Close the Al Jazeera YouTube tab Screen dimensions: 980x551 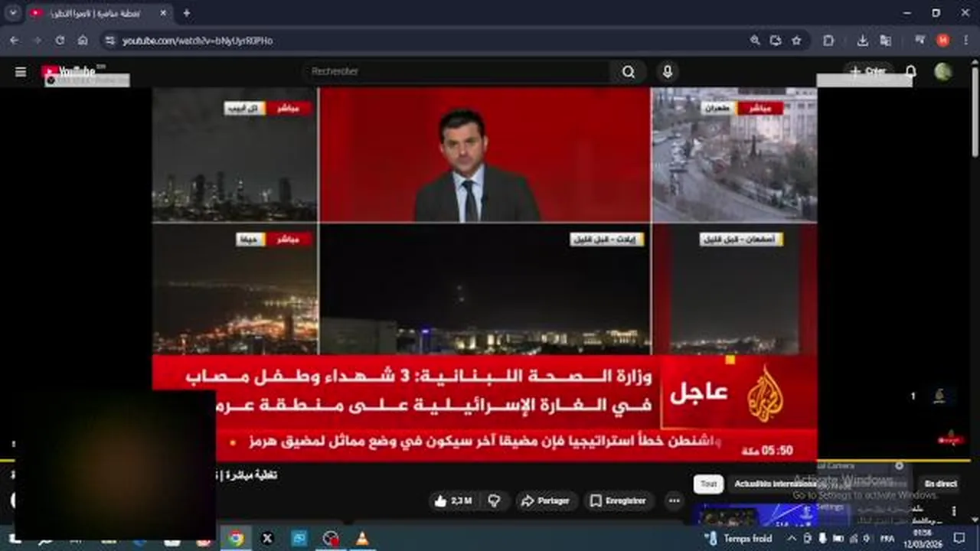tap(164, 13)
